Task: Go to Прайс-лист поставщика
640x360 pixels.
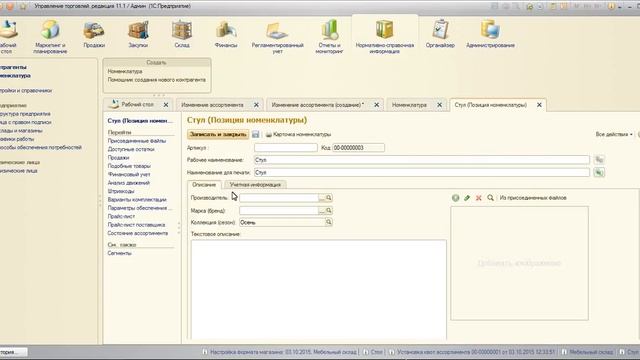Action: pyautogui.click(x=136, y=225)
